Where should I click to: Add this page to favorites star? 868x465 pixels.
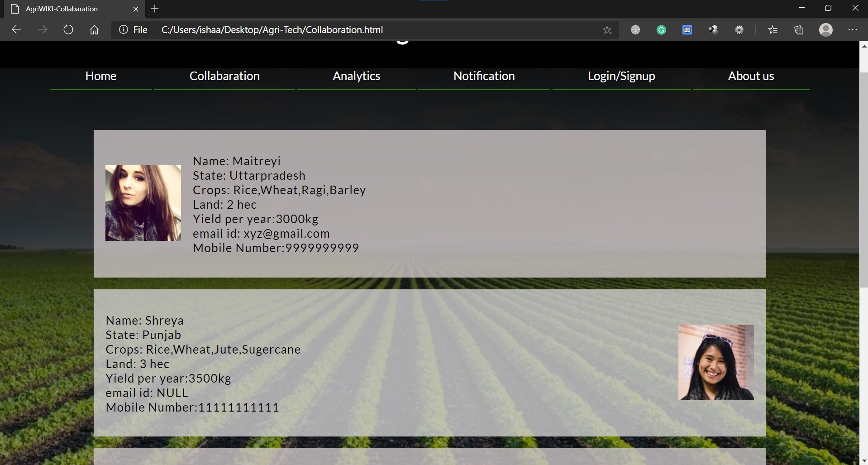(x=607, y=30)
